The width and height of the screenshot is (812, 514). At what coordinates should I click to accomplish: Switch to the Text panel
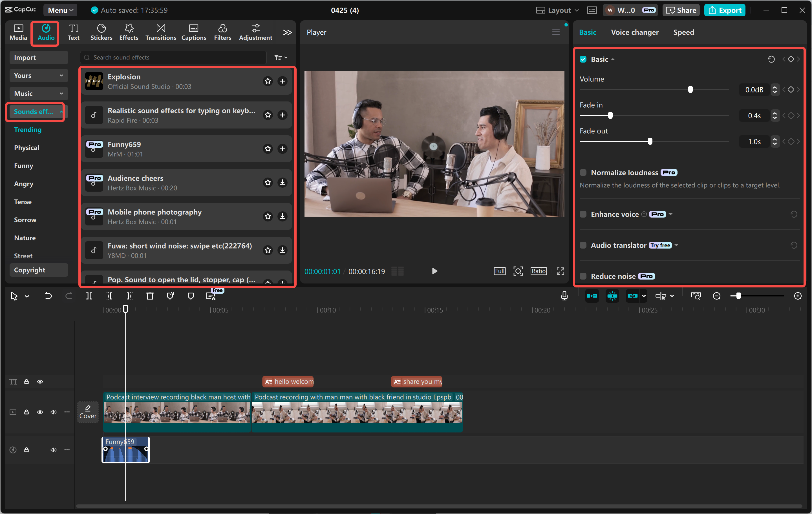click(74, 32)
